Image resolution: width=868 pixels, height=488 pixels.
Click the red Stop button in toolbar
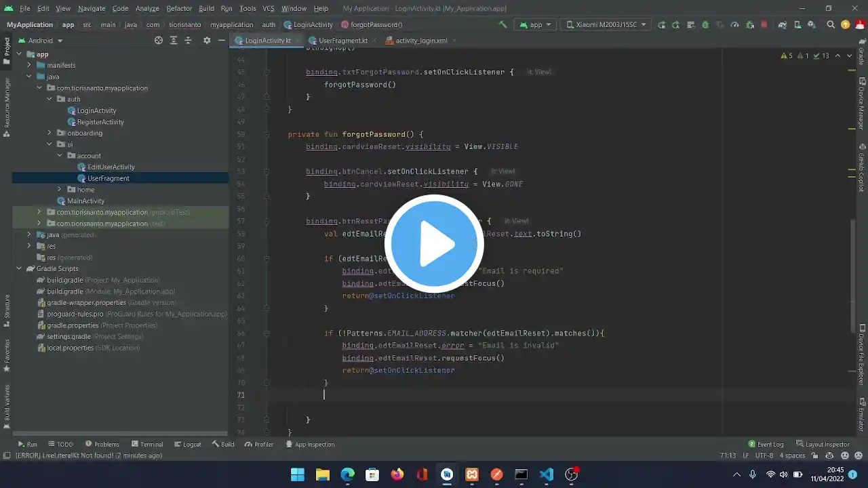point(764,24)
